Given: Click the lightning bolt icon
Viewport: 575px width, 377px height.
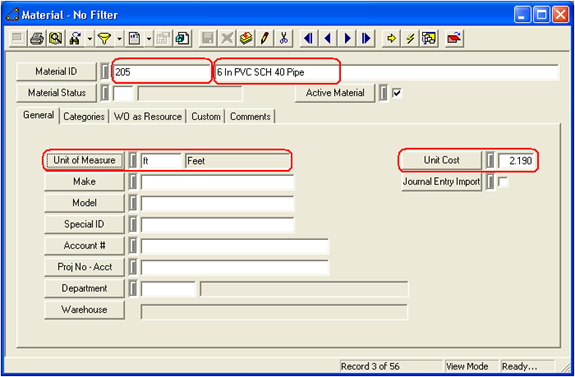Looking at the screenshot, I should (x=410, y=38).
